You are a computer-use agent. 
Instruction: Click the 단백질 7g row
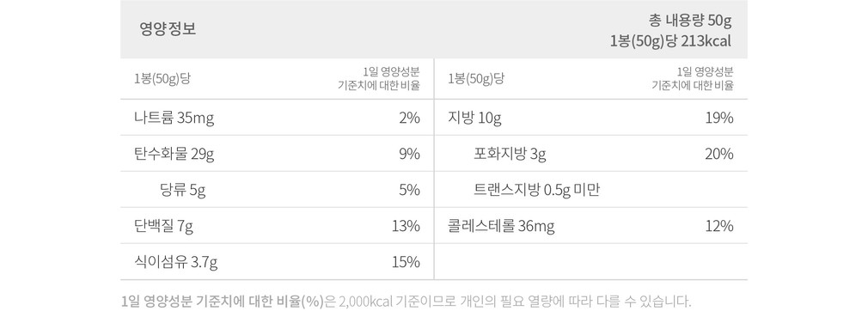click(x=277, y=226)
